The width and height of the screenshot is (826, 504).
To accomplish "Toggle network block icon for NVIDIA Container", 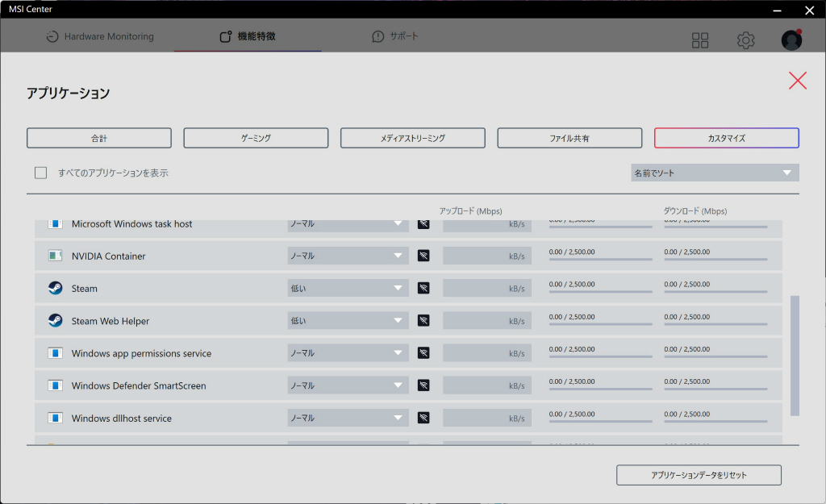I will click(423, 256).
